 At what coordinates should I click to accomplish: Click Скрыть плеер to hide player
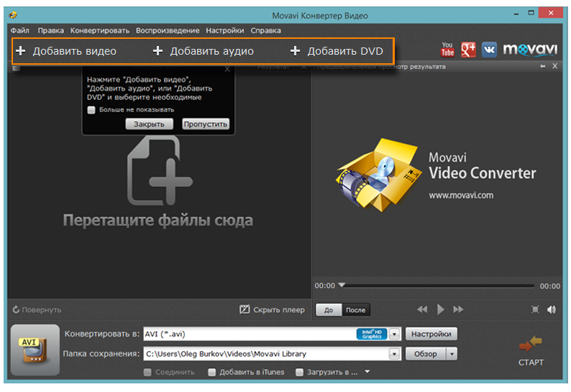(272, 310)
